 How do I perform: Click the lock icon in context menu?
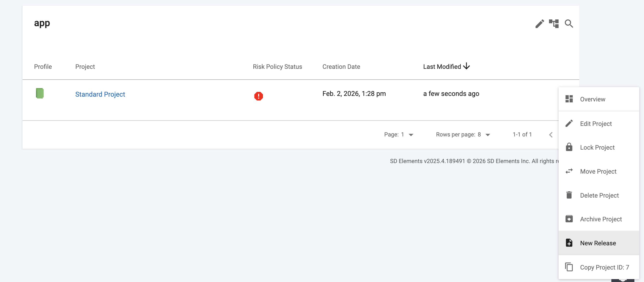coord(569,147)
